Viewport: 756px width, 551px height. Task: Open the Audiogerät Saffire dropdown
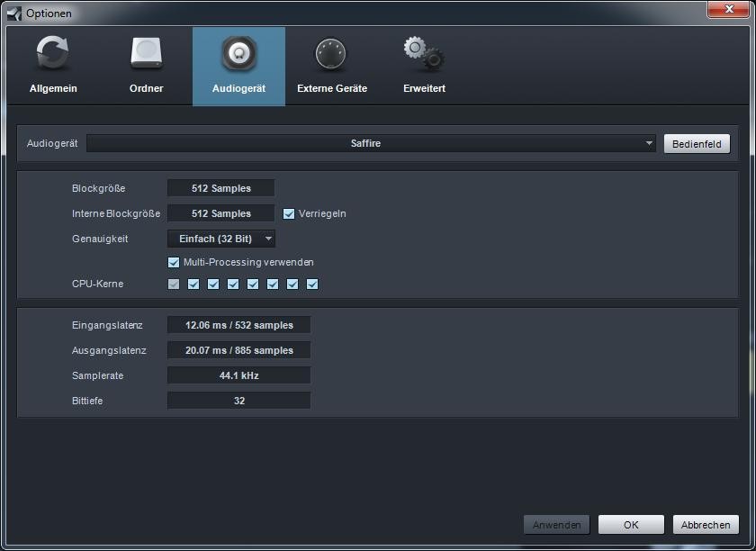click(370, 143)
